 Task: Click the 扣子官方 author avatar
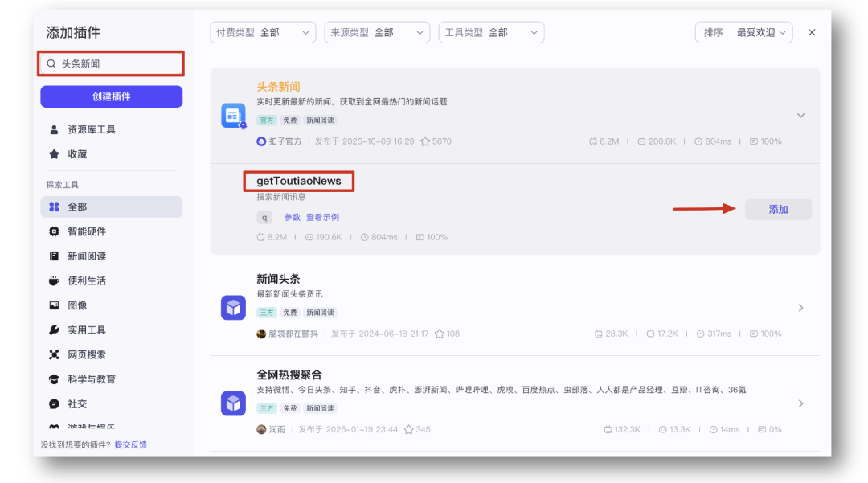coord(261,141)
